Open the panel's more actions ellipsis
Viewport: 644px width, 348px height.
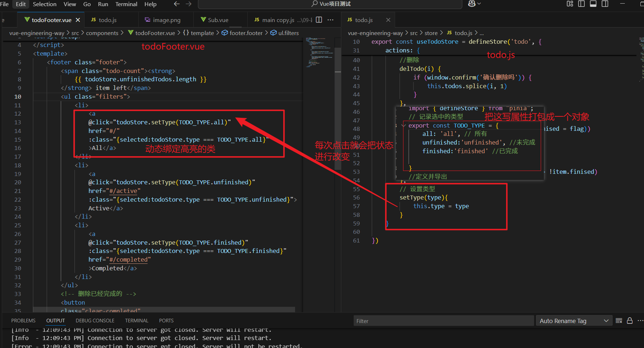640,321
